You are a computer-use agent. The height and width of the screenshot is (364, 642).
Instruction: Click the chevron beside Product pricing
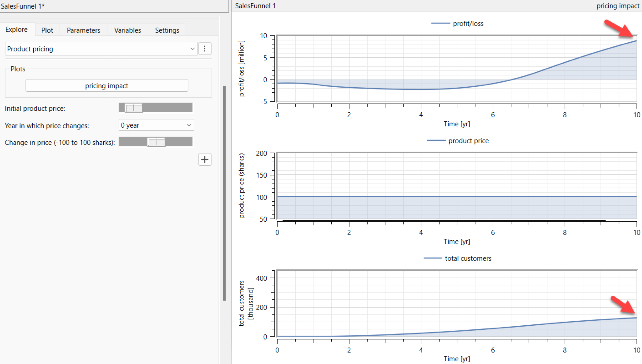pos(193,48)
